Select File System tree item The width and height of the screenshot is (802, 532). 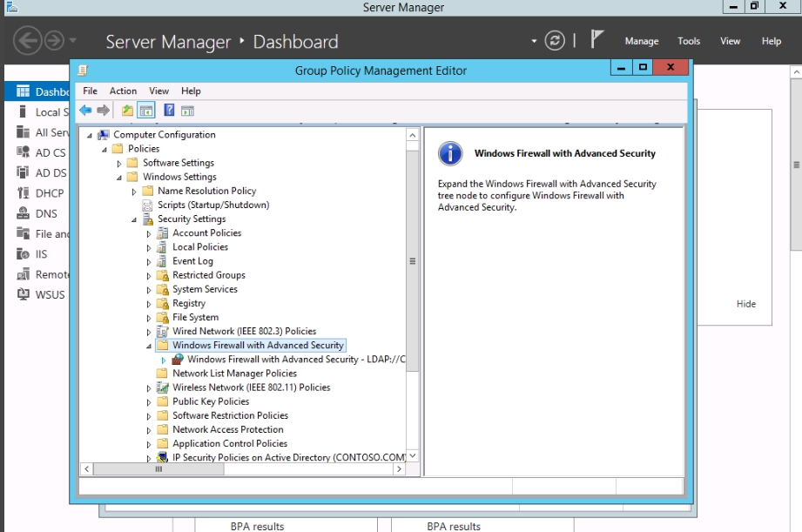coord(195,317)
